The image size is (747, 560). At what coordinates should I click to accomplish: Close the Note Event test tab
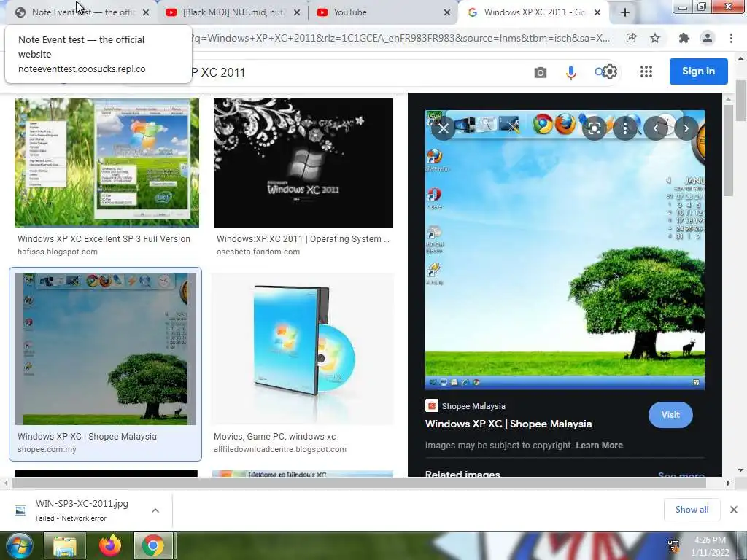click(146, 13)
